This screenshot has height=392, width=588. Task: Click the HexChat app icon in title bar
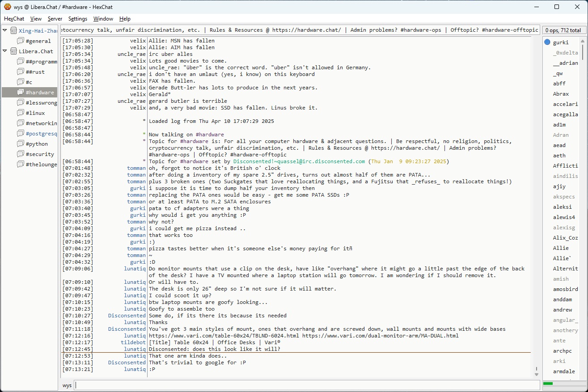click(8, 7)
